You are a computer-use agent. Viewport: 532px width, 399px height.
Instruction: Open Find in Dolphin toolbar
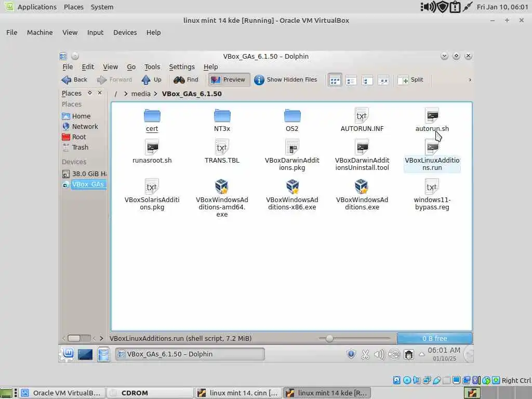pos(186,79)
